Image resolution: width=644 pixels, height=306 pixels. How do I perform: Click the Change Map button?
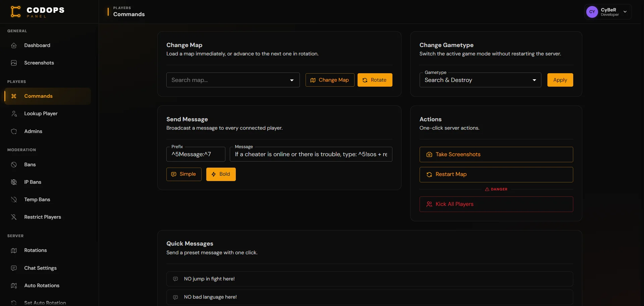pyautogui.click(x=330, y=80)
